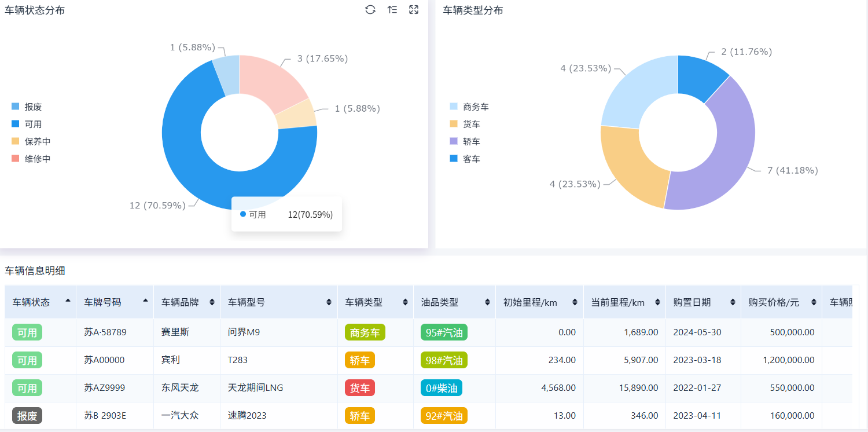Select plate number 苏A·58789
868x432 pixels.
click(x=105, y=332)
